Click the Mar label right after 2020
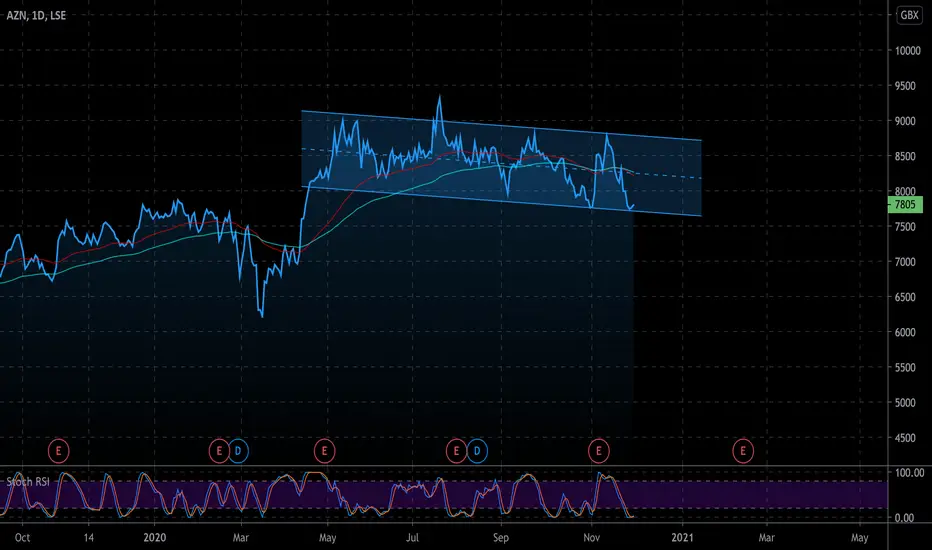The width and height of the screenshot is (932, 550). click(x=241, y=538)
